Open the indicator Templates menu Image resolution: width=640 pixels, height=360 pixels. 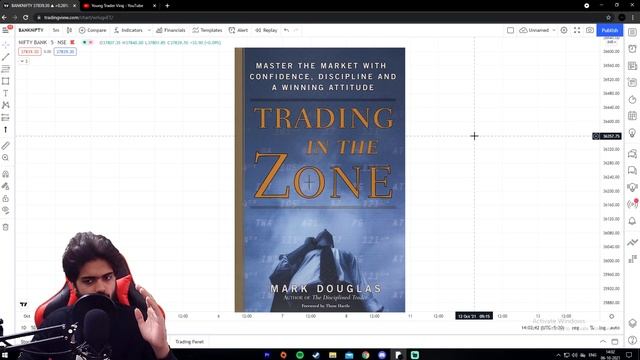[x=207, y=30]
